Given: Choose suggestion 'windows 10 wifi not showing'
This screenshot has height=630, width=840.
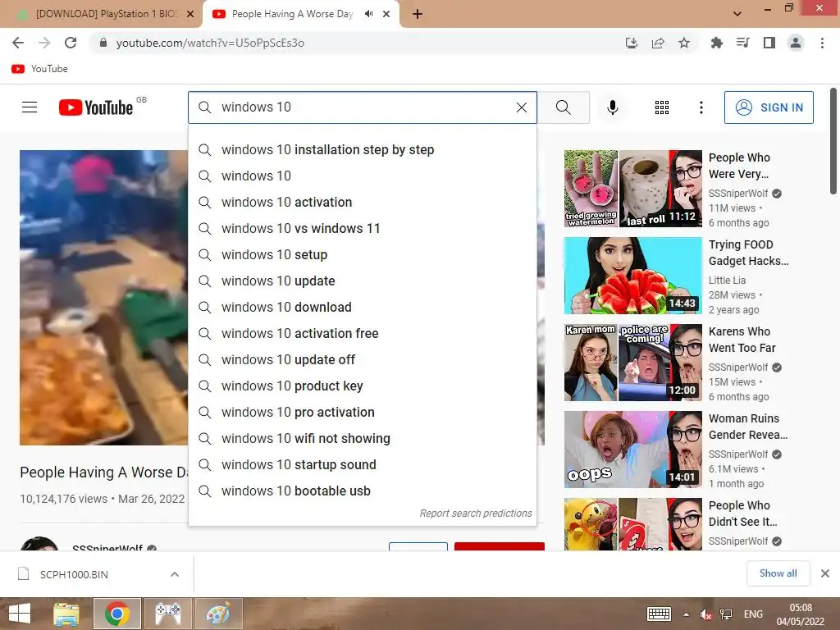Looking at the screenshot, I should pos(362,438).
